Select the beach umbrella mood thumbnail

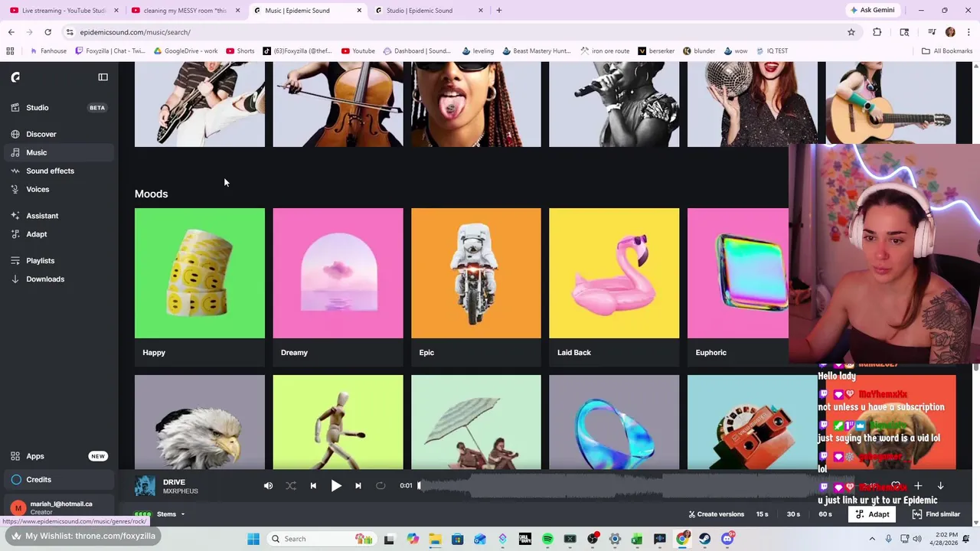click(x=476, y=422)
